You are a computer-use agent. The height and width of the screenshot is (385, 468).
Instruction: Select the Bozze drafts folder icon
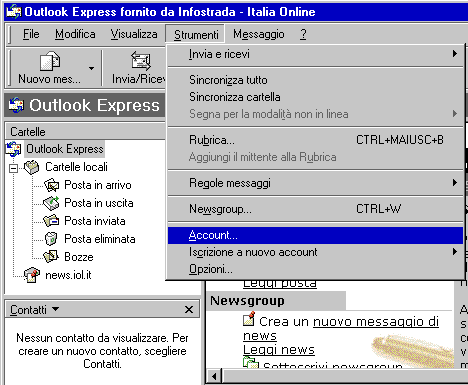(51, 256)
